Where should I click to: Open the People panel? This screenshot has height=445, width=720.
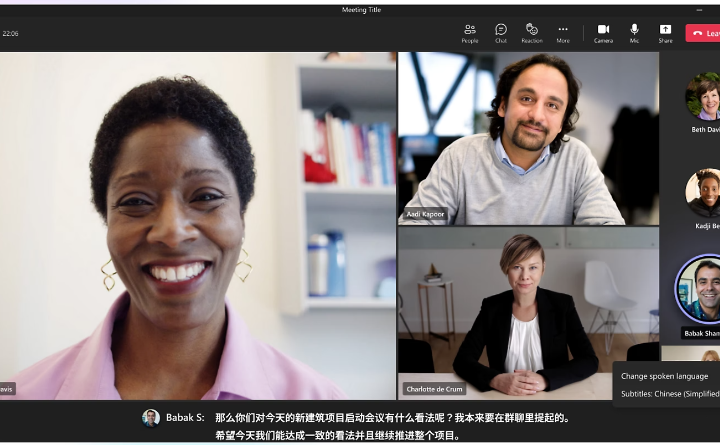[x=469, y=33]
